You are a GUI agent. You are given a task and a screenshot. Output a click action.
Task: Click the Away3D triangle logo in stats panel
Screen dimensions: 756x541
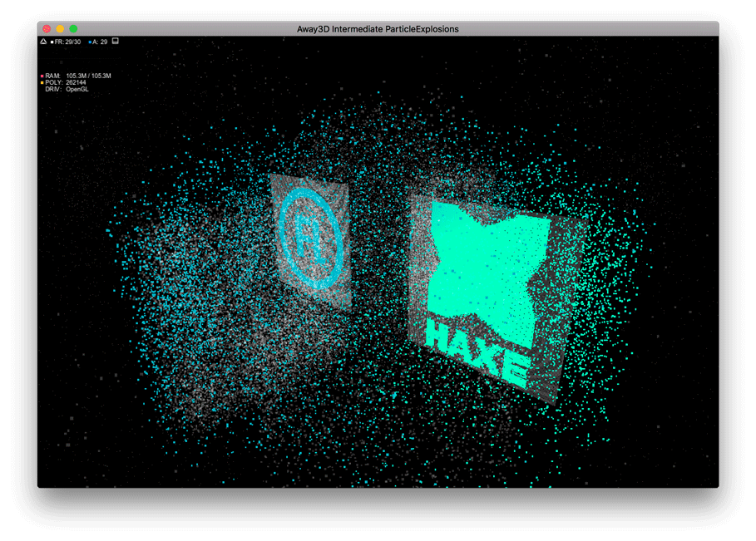[43, 42]
